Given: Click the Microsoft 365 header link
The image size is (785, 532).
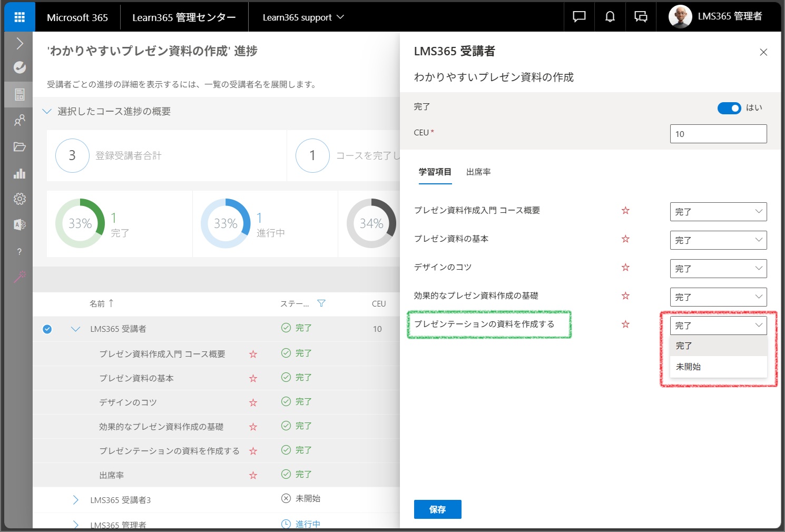Looking at the screenshot, I should click(x=77, y=17).
